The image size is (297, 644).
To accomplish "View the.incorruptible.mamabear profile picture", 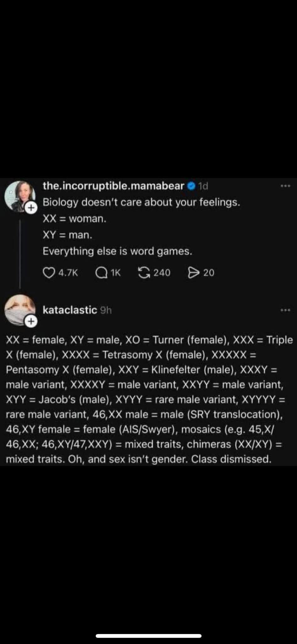I will [x=19, y=196].
